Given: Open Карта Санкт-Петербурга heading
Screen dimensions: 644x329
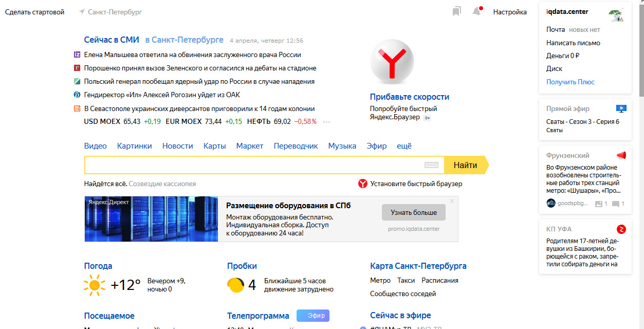Looking at the screenshot, I should coord(418,266).
